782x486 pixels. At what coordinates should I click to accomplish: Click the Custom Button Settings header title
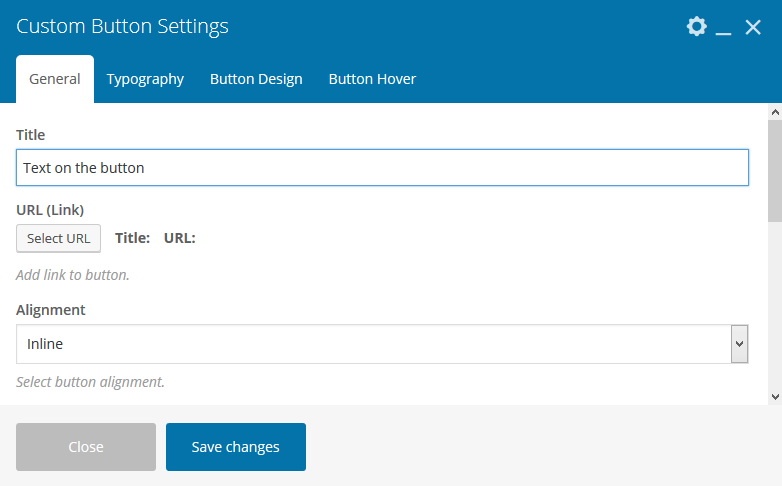click(x=123, y=27)
